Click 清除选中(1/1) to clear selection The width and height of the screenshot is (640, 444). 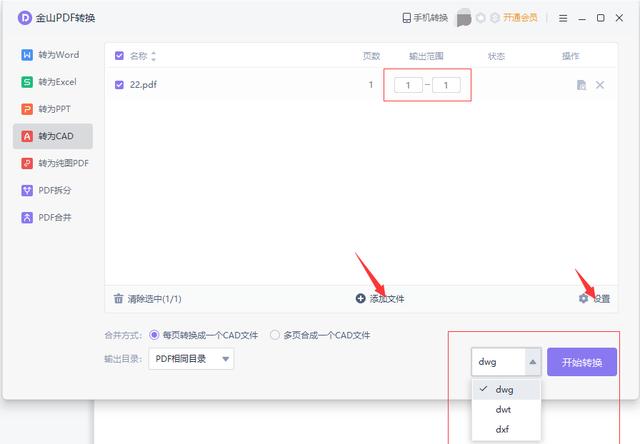click(147, 299)
